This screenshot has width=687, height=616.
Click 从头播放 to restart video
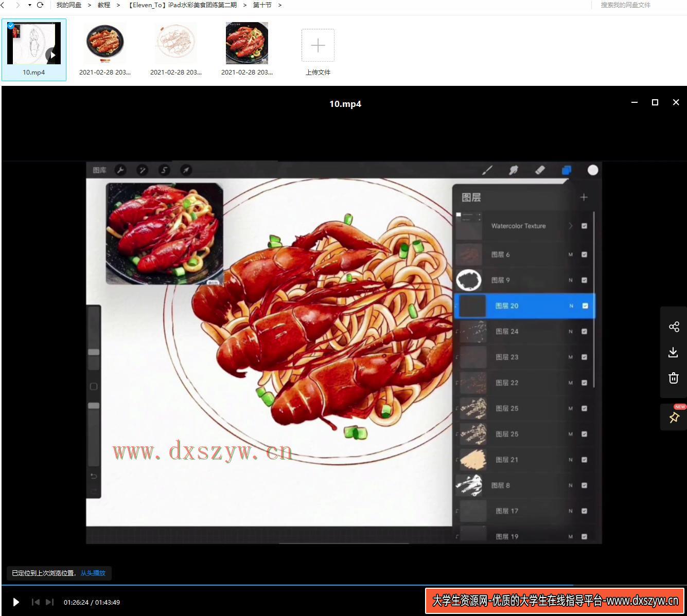point(93,573)
